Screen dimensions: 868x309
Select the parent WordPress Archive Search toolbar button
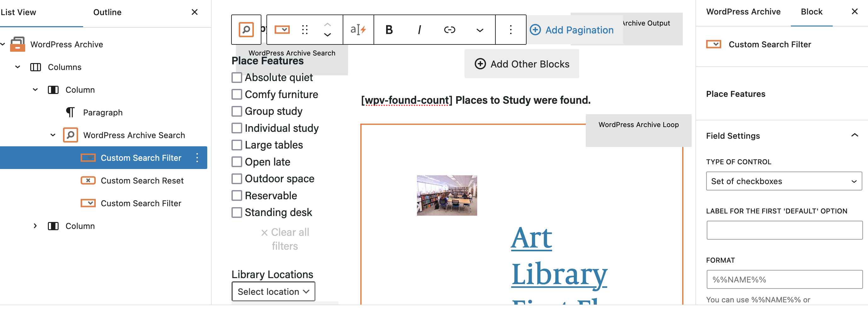[246, 30]
